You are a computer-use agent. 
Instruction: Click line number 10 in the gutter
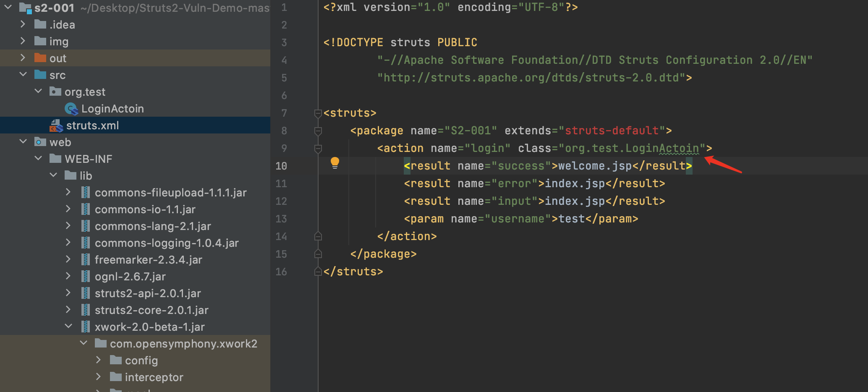[281, 166]
